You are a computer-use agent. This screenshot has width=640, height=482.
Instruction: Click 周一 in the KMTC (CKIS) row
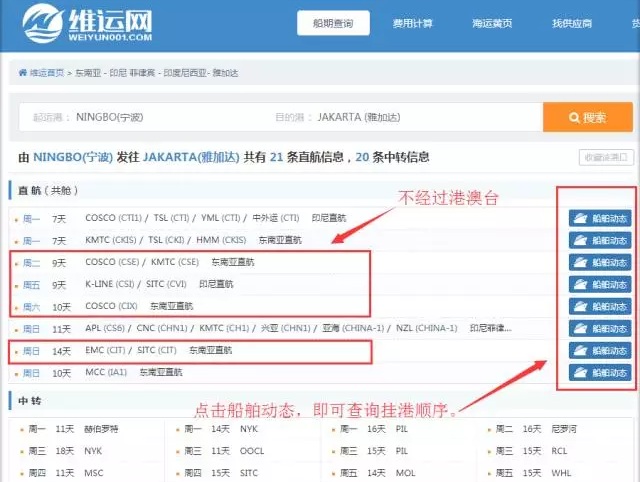point(31,241)
